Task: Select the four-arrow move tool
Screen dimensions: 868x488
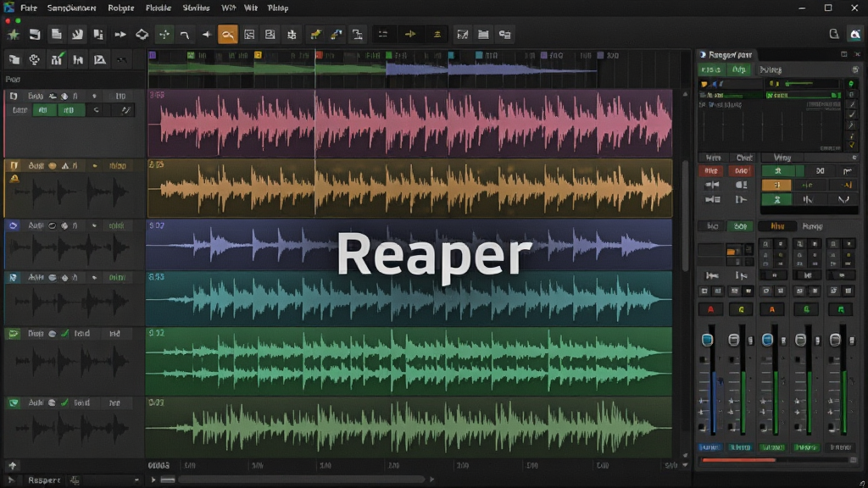Action: (164, 34)
